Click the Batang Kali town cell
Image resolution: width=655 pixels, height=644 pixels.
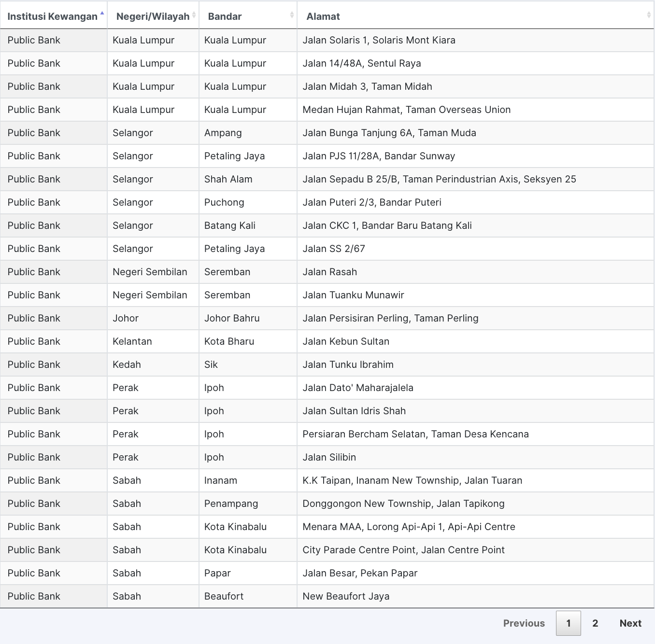(x=229, y=225)
